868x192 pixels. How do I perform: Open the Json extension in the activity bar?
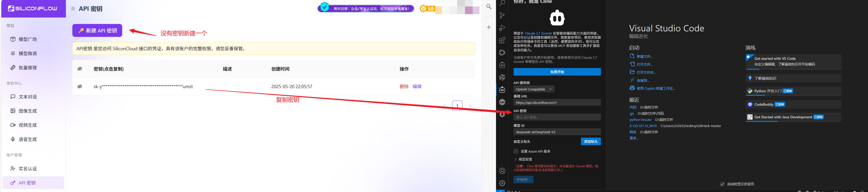502,102
